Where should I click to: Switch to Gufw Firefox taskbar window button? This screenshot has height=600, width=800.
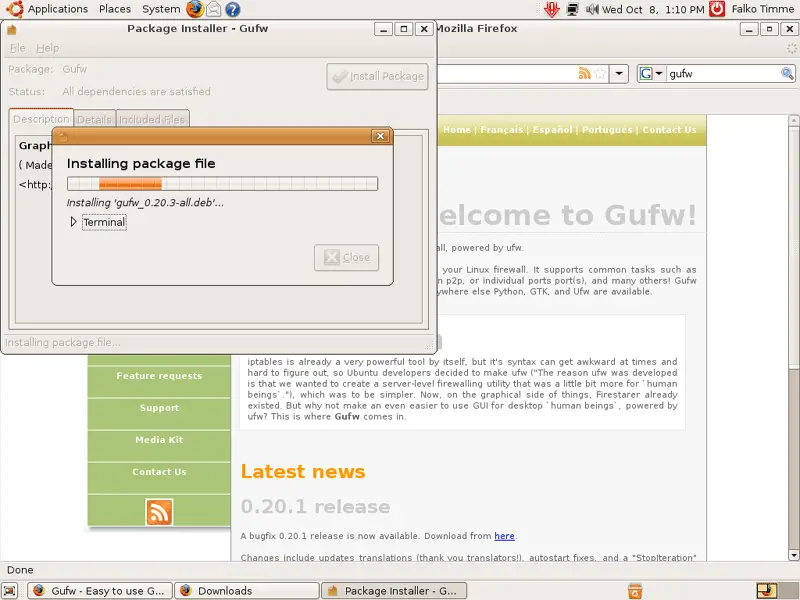tap(99, 591)
